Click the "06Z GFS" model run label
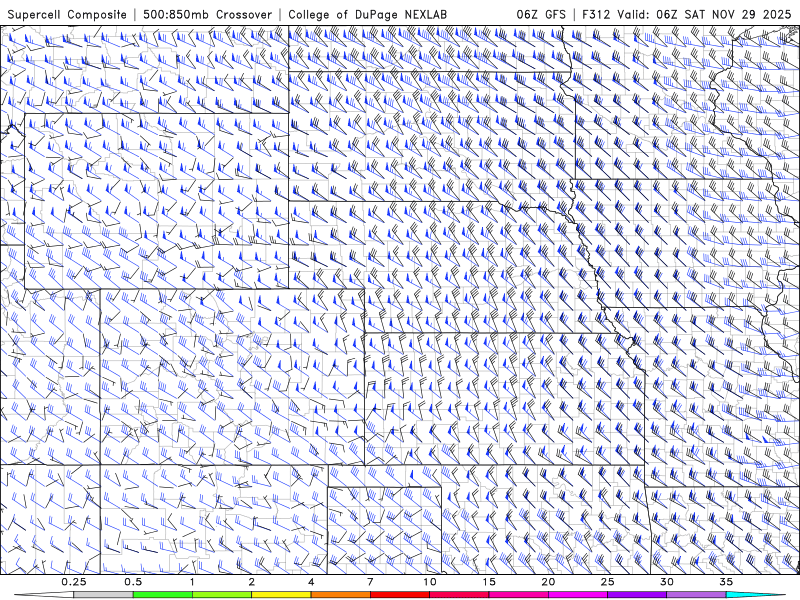This screenshot has height=600, width=800. point(541,15)
